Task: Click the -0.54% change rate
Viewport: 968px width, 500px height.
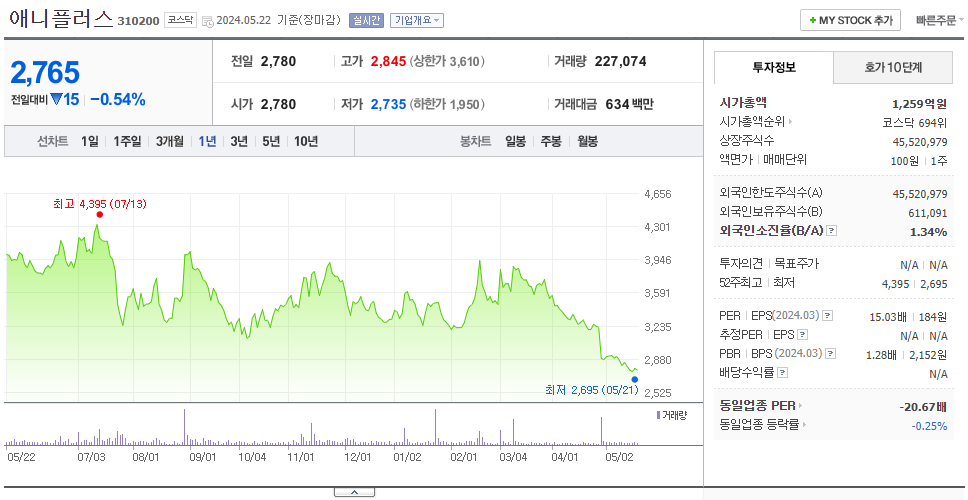Action: point(118,99)
